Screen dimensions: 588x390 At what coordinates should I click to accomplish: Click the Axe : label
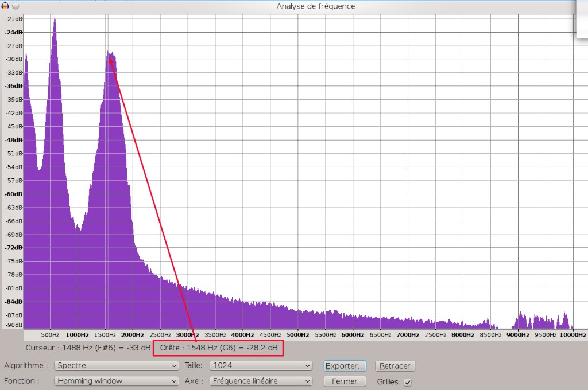(194, 381)
